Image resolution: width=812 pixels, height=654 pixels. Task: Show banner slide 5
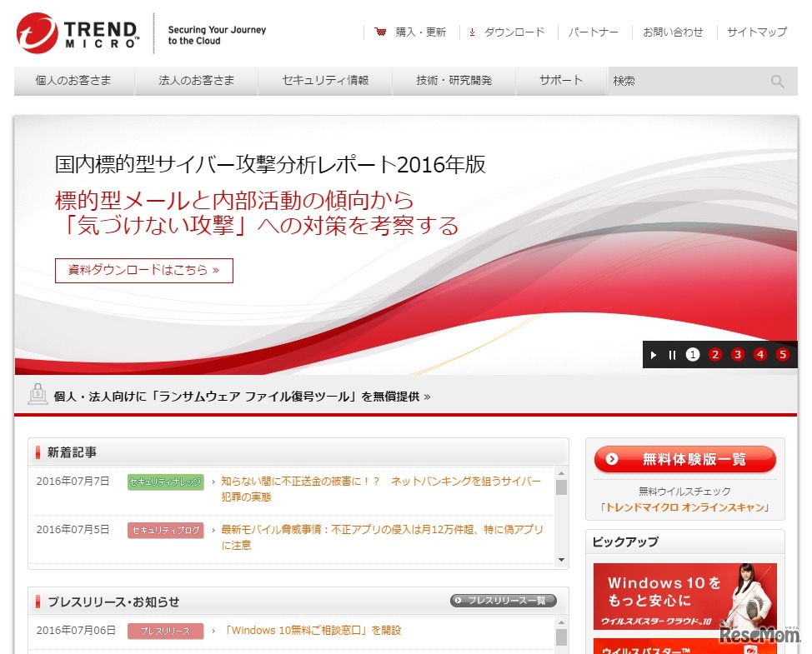tap(783, 354)
